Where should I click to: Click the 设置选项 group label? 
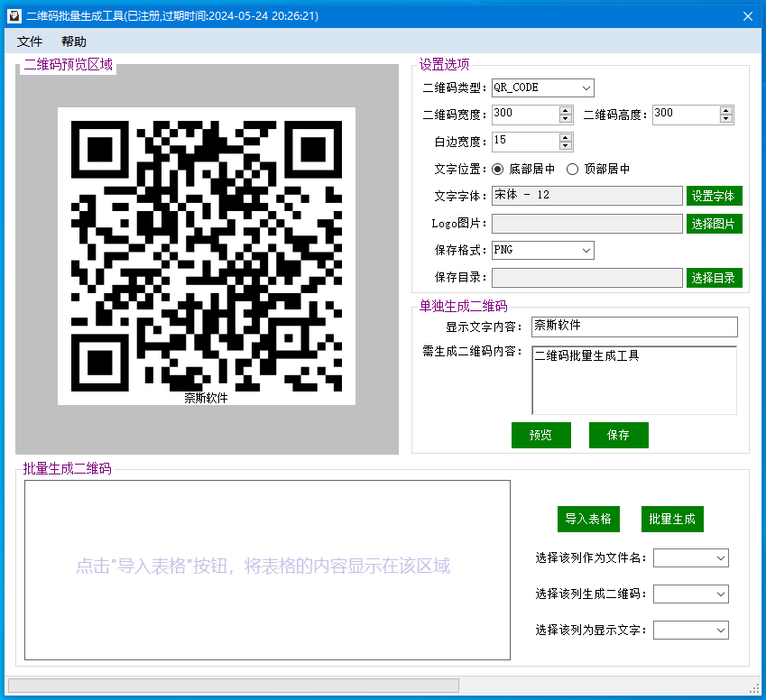click(x=444, y=64)
